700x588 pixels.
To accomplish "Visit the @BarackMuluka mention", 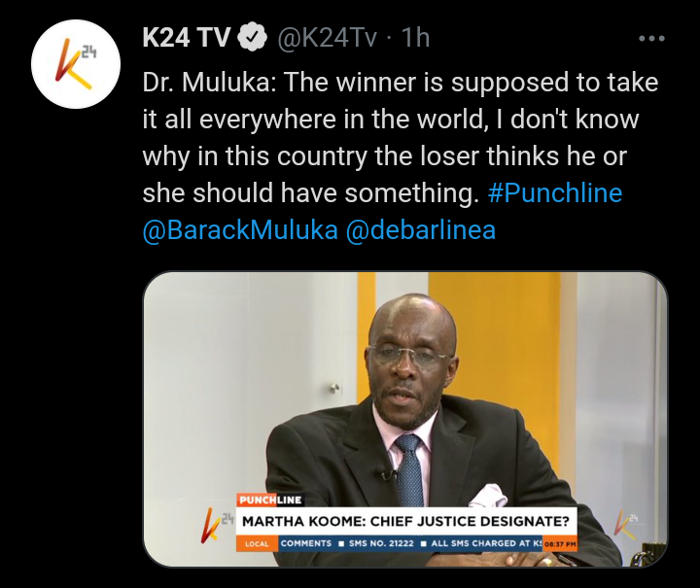I will [x=240, y=230].
